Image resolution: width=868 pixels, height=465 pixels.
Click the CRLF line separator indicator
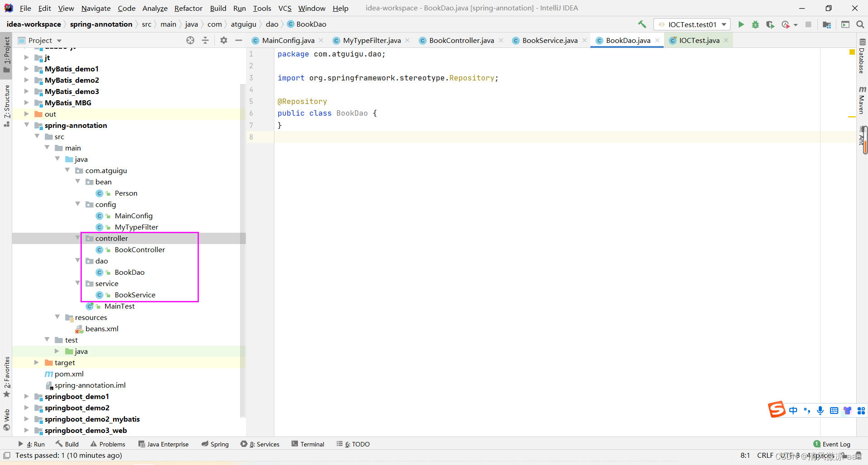765,456
